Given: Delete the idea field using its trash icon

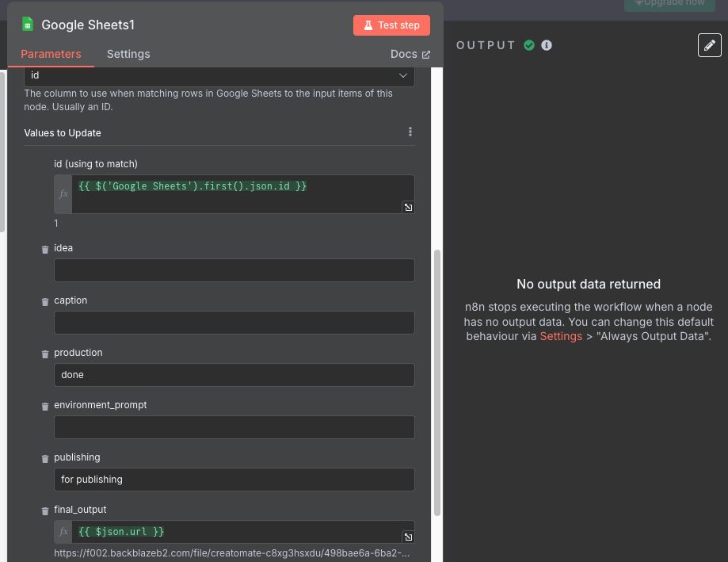Looking at the screenshot, I should [x=44, y=249].
